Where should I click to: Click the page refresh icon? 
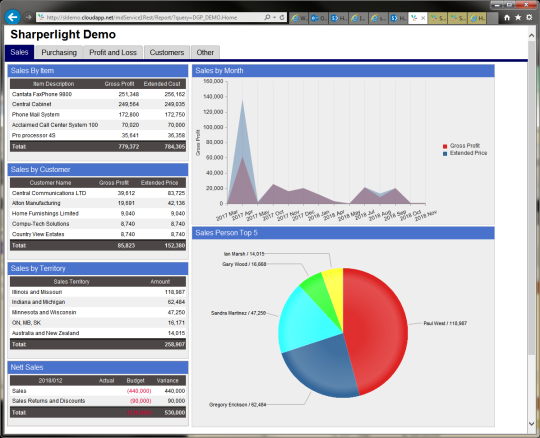click(x=282, y=17)
